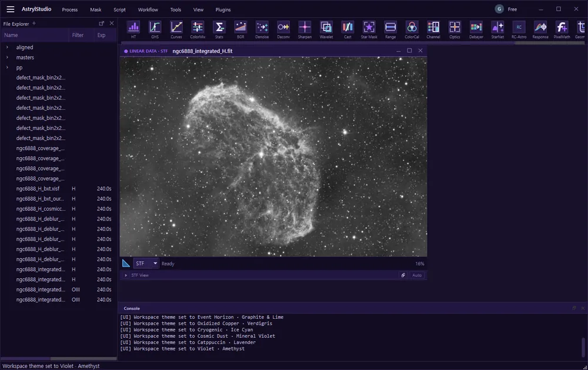Sort files by the Exp column
This screenshot has width=588, height=370.
coord(105,35)
